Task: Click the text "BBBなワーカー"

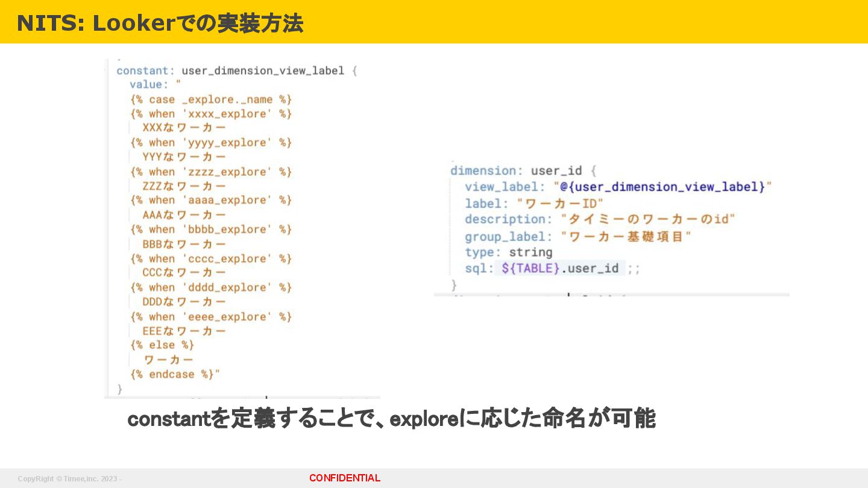Action: tap(184, 244)
